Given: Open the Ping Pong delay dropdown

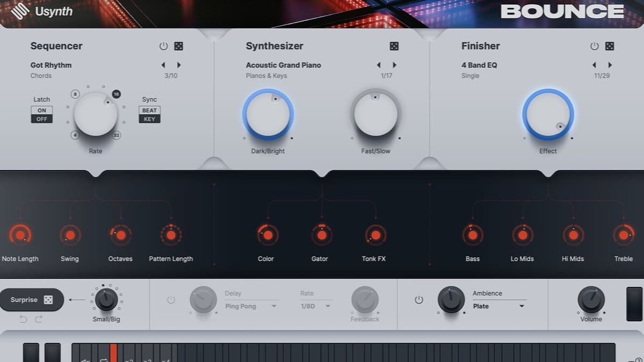Looking at the screenshot, I should click(251, 306).
